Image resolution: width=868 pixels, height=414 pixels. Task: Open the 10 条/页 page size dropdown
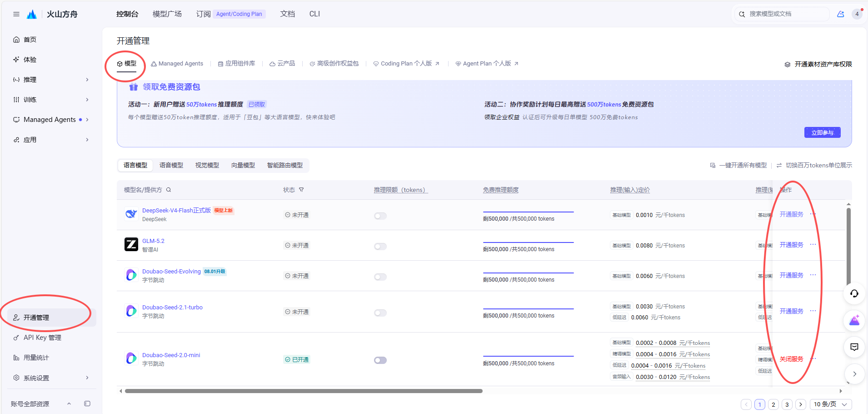pyautogui.click(x=831, y=404)
